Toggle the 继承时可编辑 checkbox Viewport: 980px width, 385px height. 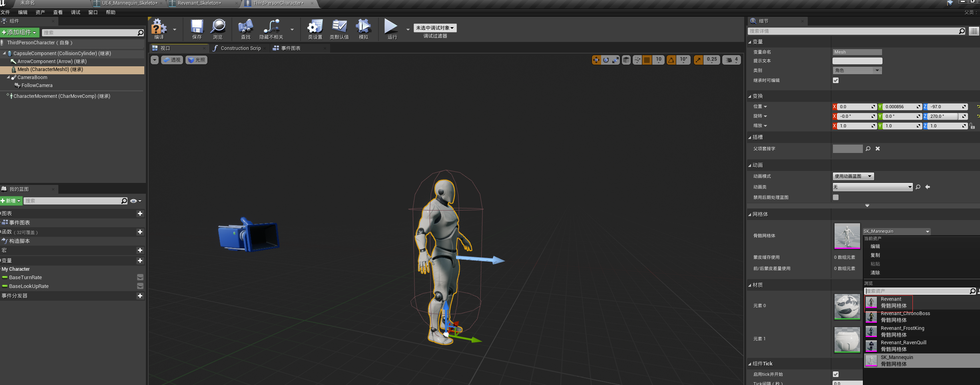point(836,80)
